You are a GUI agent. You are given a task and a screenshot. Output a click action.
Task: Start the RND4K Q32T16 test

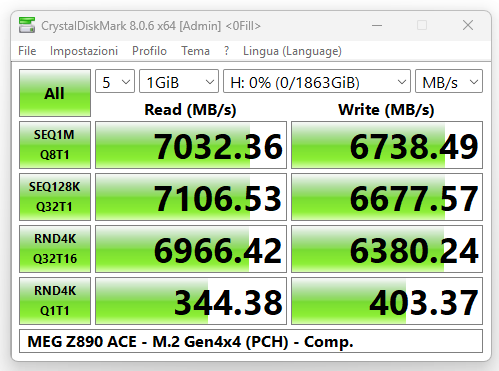pyautogui.click(x=55, y=249)
